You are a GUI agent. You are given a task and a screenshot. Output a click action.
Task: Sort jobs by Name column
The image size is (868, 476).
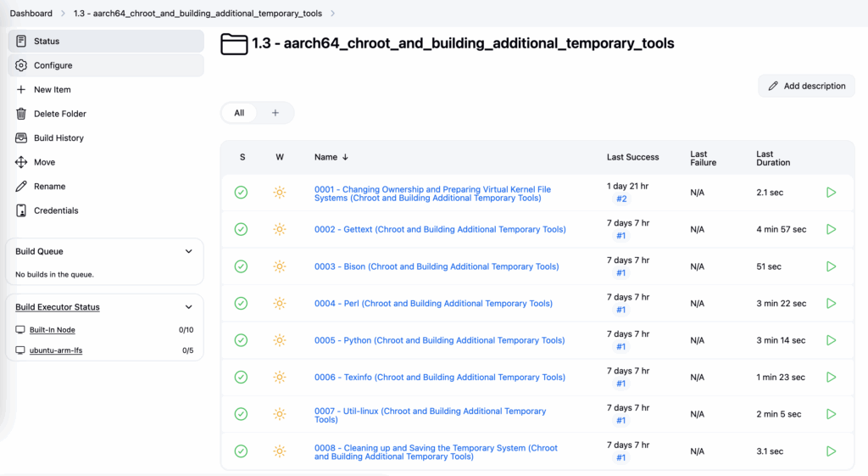[x=331, y=157]
